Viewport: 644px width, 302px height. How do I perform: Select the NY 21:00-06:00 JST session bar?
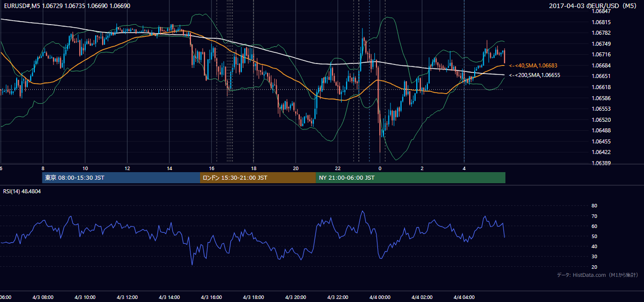411,178
